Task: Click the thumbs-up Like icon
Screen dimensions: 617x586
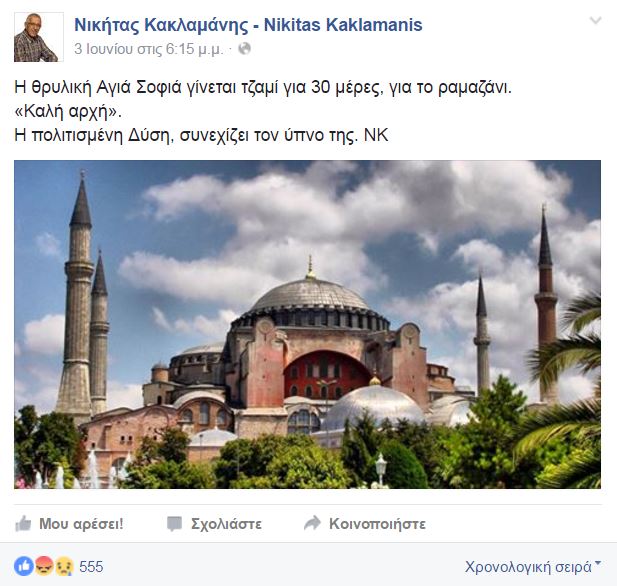Action: [23, 523]
